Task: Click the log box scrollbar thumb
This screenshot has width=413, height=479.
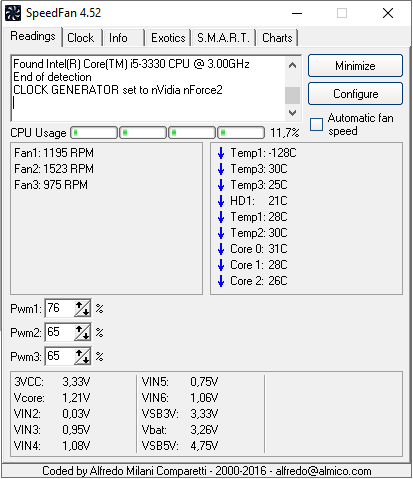Action: [292, 95]
